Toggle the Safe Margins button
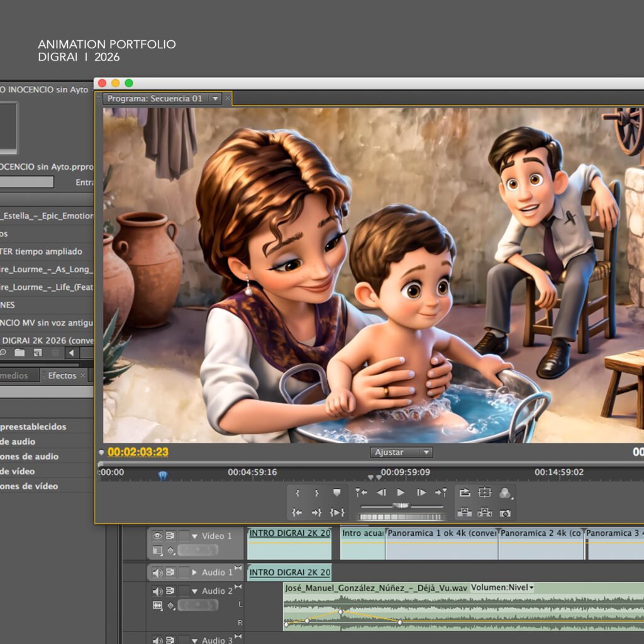The image size is (644, 644). pos(485,492)
